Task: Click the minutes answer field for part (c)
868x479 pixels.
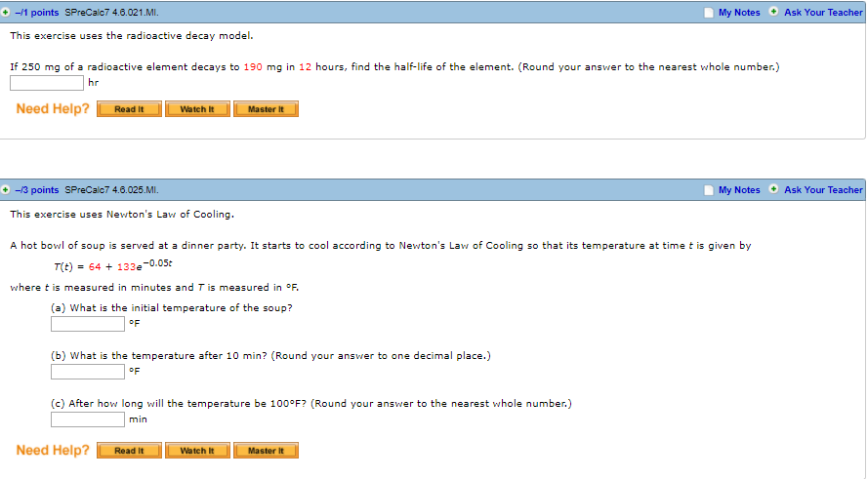Action: (88, 419)
